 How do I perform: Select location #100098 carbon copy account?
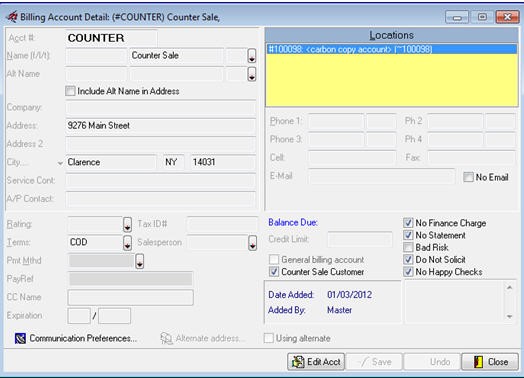(391, 49)
